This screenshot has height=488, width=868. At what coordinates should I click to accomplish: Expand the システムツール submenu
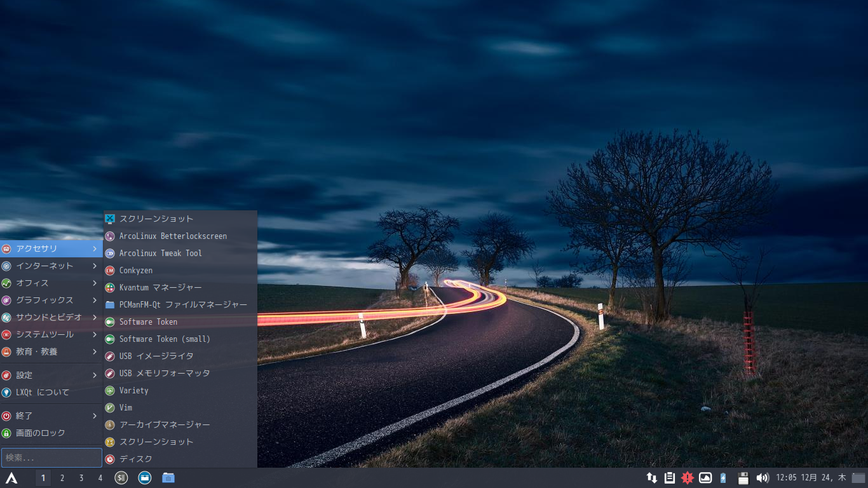(x=51, y=334)
